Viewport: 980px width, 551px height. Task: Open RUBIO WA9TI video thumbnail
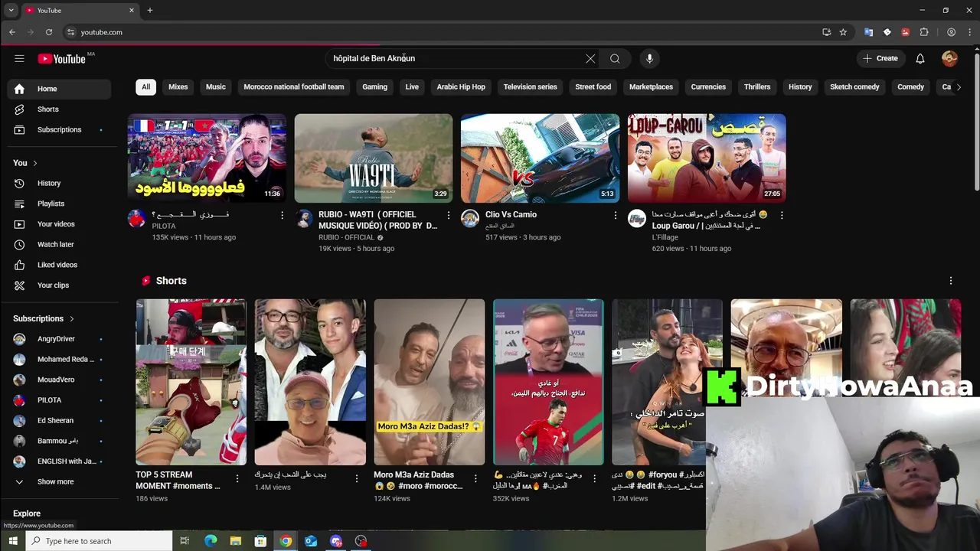[x=374, y=158]
